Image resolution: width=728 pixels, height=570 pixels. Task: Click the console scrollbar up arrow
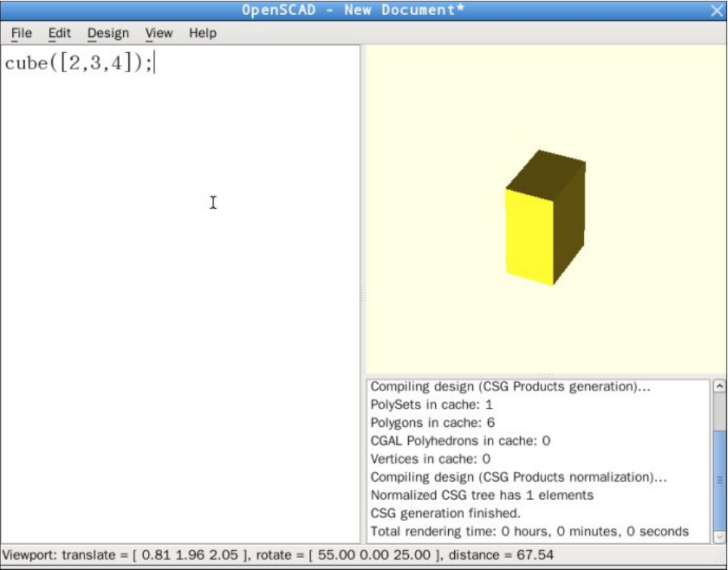pyautogui.click(x=719, y=386)
